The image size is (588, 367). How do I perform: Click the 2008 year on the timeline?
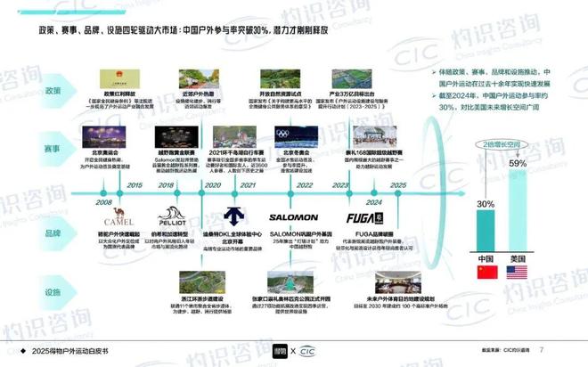point(104,202)
